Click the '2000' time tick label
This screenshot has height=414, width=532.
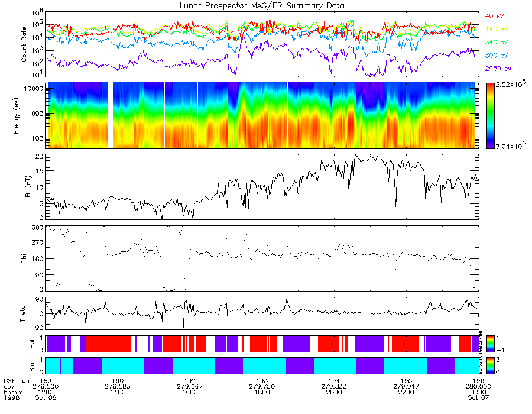tap(334, 392)
